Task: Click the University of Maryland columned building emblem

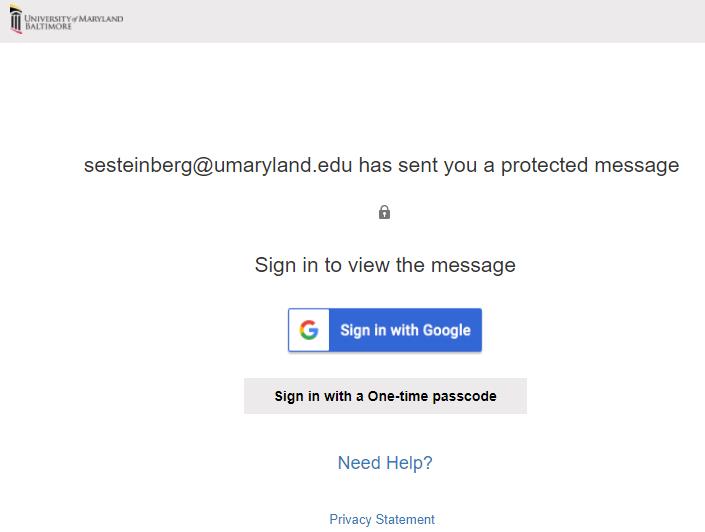Action: pos(16,21)
